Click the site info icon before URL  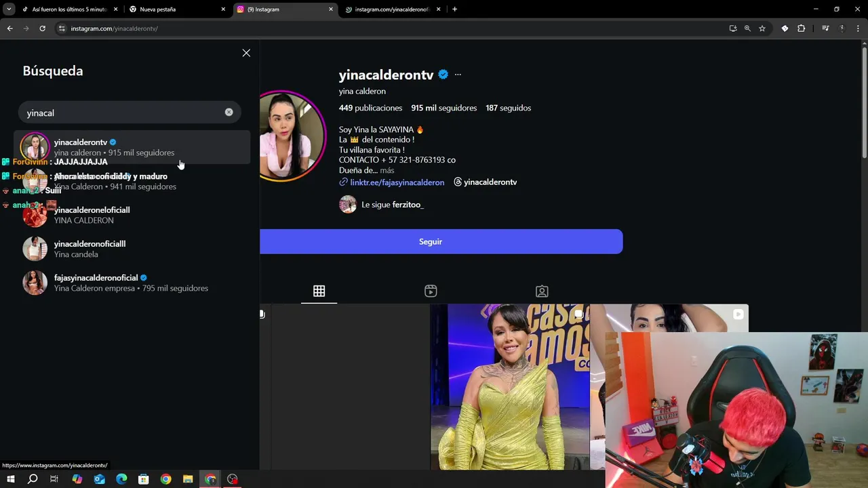[x=62, y=28]
